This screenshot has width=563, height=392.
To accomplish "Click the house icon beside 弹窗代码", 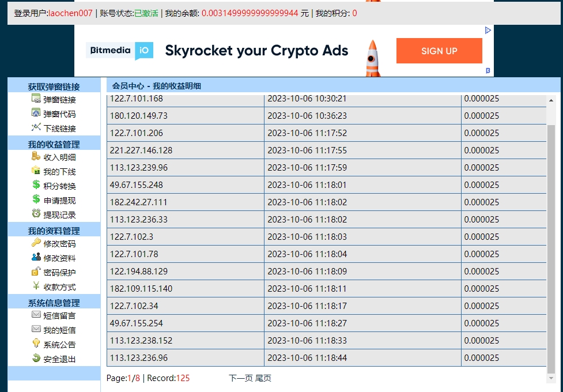I will [36, 114].
